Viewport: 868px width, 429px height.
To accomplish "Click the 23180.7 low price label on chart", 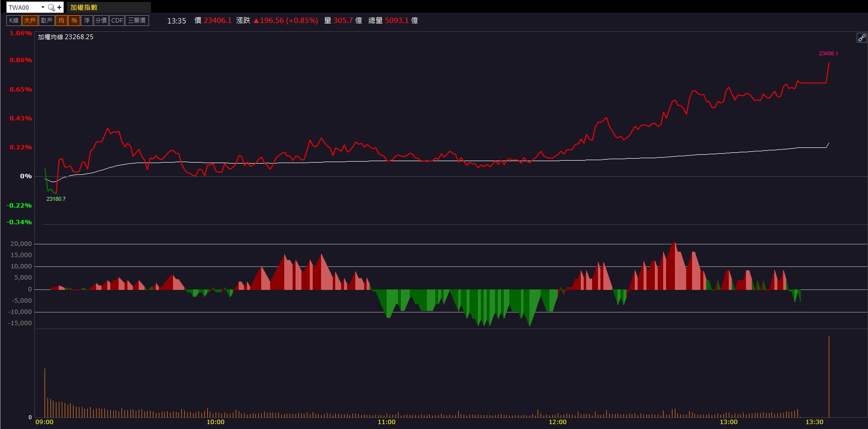I will point(56,199).
